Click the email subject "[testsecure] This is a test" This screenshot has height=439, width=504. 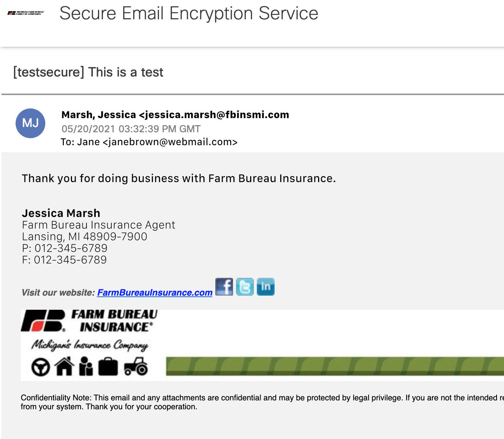[x=88, y=72]
